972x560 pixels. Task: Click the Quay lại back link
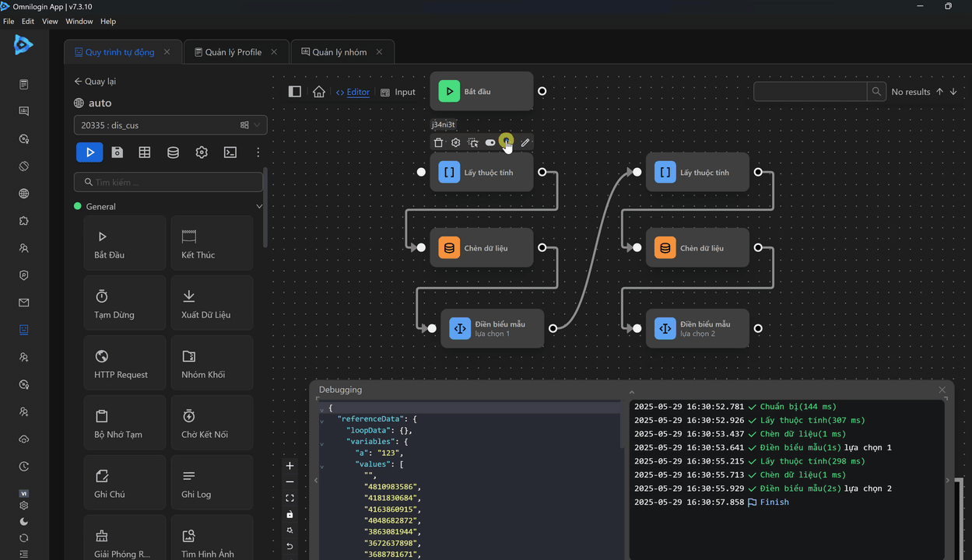click(95, 82)
